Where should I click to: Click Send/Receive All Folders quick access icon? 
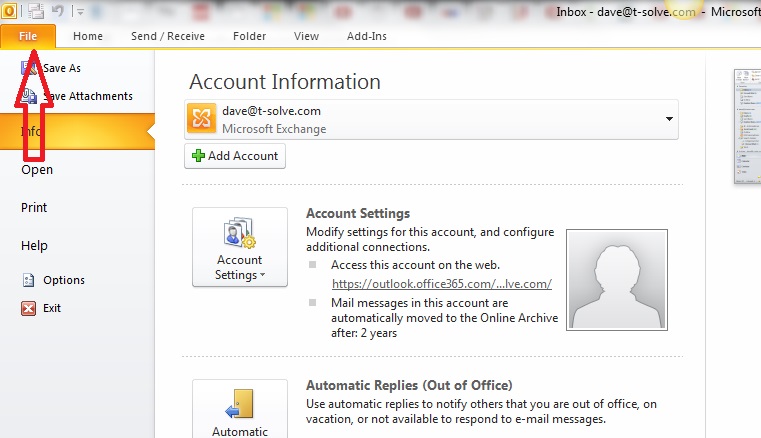pyautogui.click(x=36, y=11)
